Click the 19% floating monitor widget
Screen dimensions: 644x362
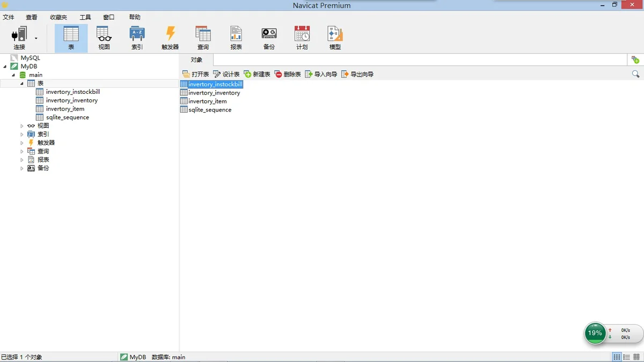[595, 333]
